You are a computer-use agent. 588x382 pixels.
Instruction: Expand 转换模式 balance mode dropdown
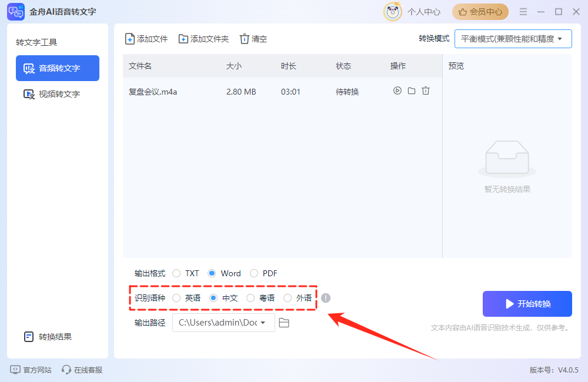(513, 39)
